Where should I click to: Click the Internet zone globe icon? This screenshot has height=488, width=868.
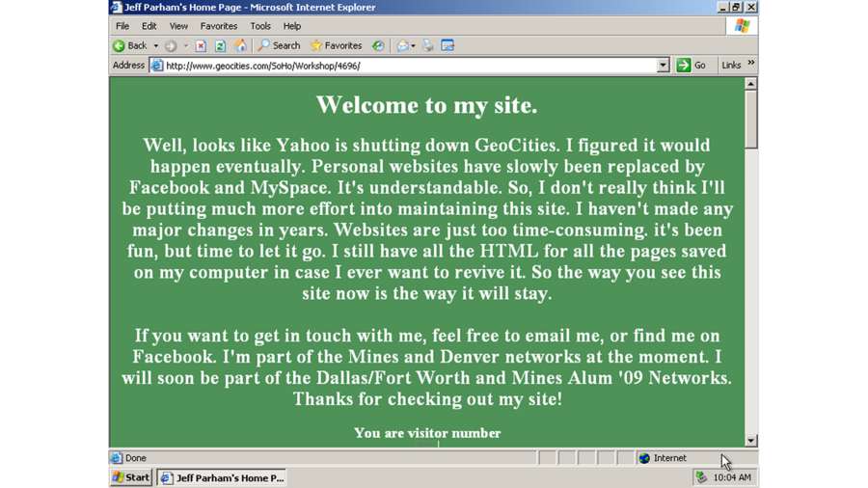(x=644, y=458)
